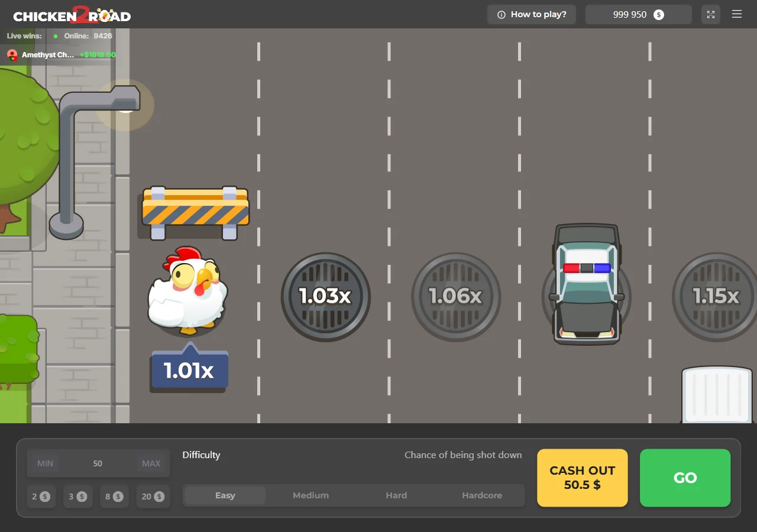Click the 1.03x manhole cover
Viewport: 757px width, 532px height.
(326, 297)
